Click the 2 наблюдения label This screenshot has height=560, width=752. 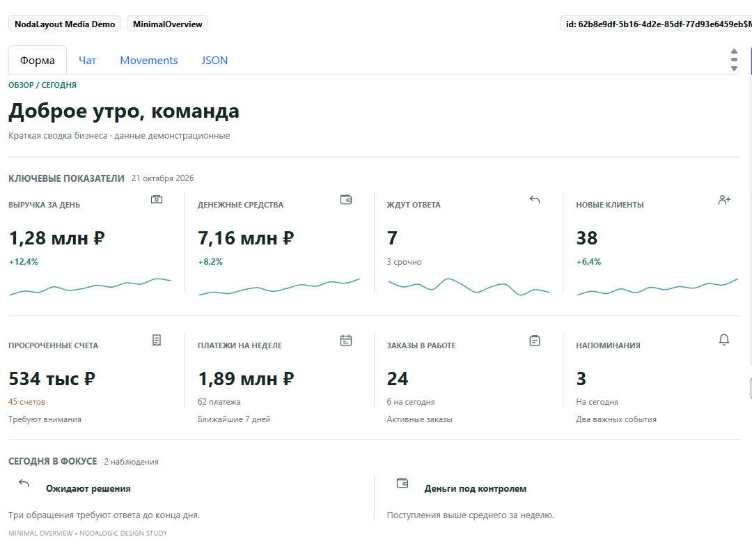[x=131, y=462]
